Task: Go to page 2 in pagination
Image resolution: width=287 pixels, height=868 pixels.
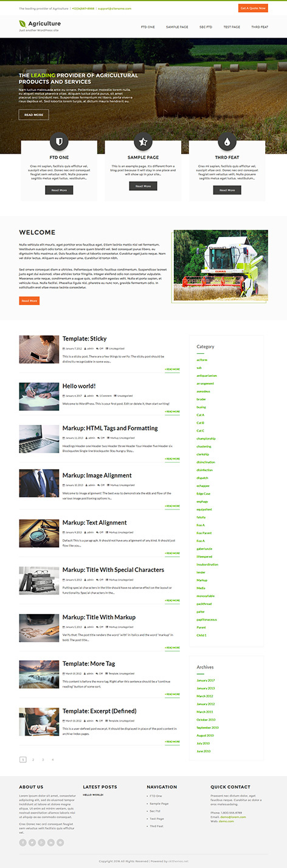Action: [x=33, y=759]
